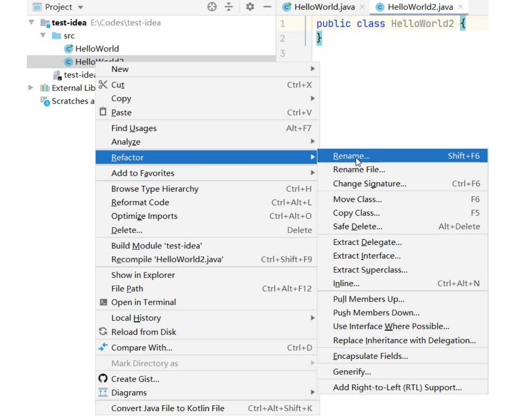This screenshot has width=514, height=420.
Task: Select Extract Interface... menu item
Action: 403,256
